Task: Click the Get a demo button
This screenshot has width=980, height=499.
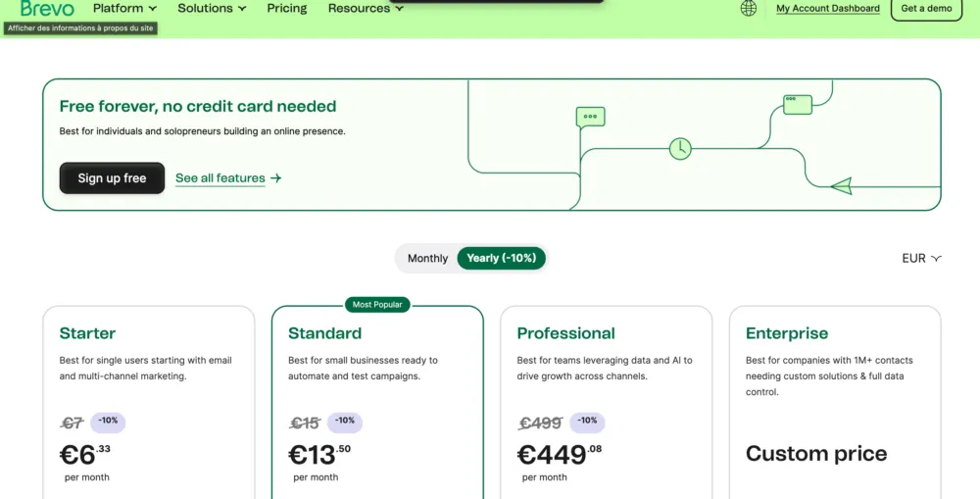Action: 926,9
